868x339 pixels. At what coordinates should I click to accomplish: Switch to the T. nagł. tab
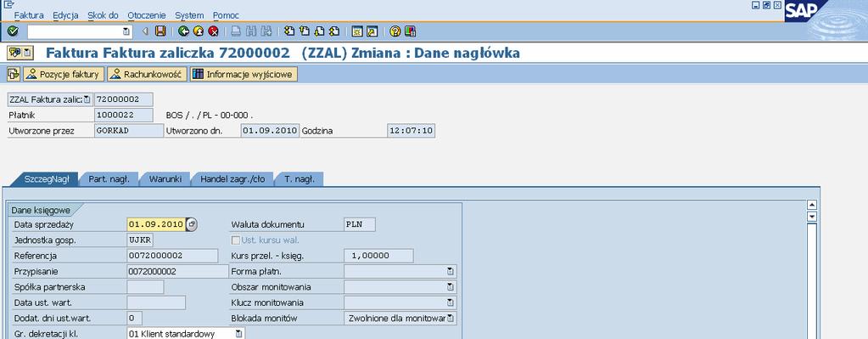(300, 179)
